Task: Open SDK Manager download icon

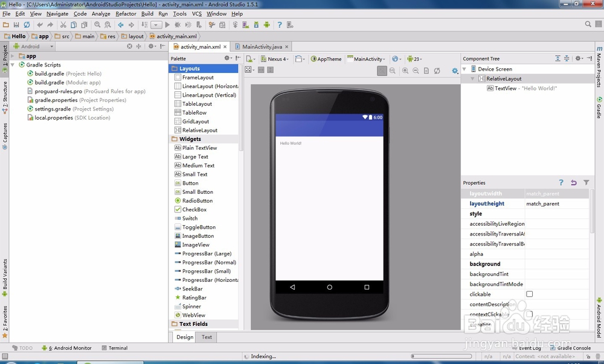Action: 256,25
